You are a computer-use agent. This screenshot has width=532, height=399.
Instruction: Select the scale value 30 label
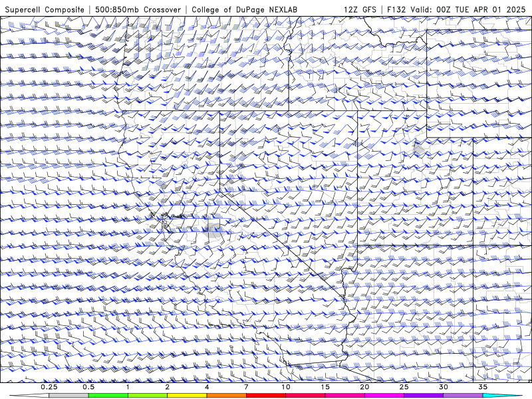coord(444,387)
